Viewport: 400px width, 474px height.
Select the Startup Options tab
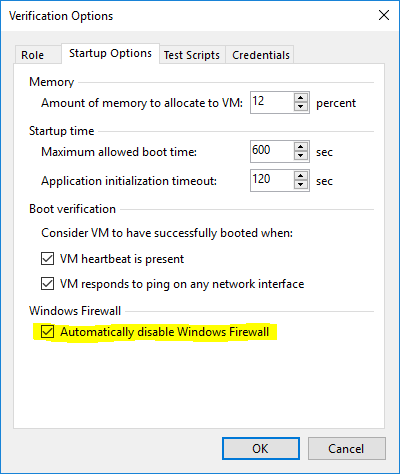click(x=110, y=53)
